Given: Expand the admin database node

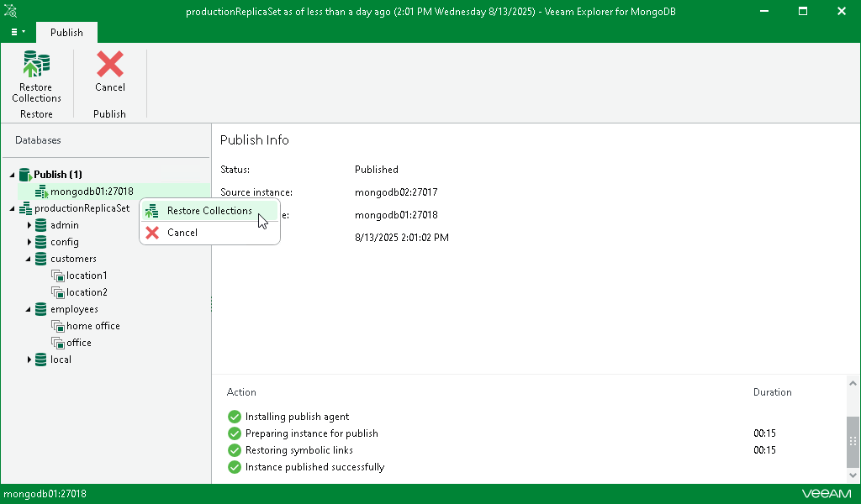Looking at the screenshot, I should pos(29,225).
